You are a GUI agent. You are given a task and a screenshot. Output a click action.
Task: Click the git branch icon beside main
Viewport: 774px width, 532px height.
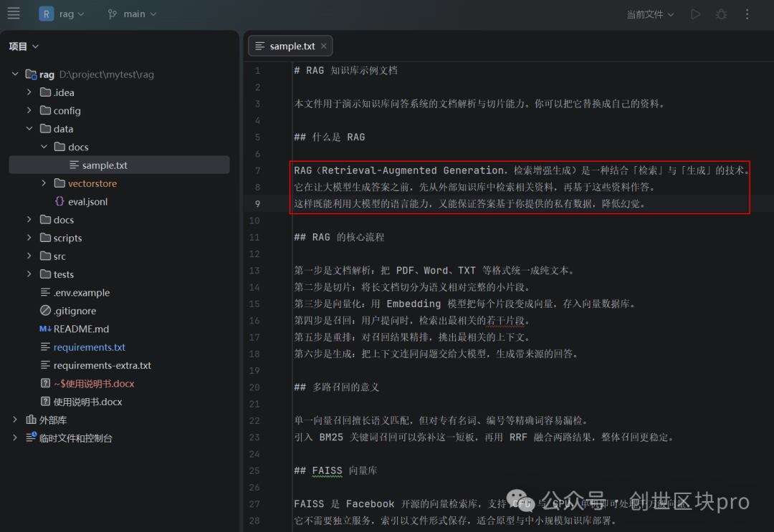coord(113,14)
